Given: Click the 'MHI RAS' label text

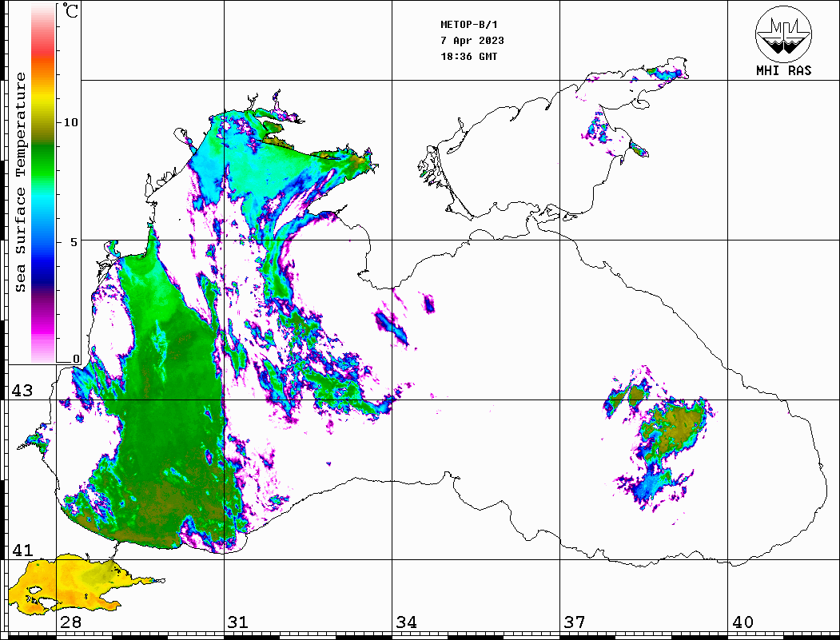Looking at the screenshot, I should (783, 70).
